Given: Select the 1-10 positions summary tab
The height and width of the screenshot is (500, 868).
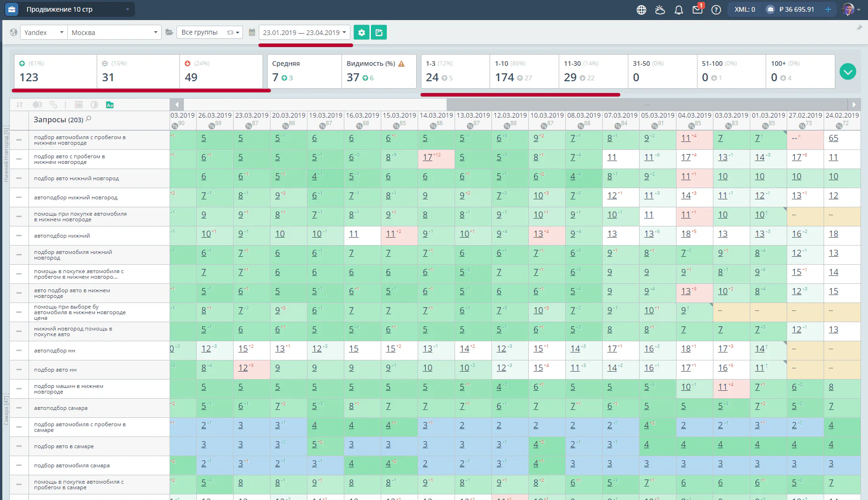Looking at the screenshot, I should (x=524, y=71).
